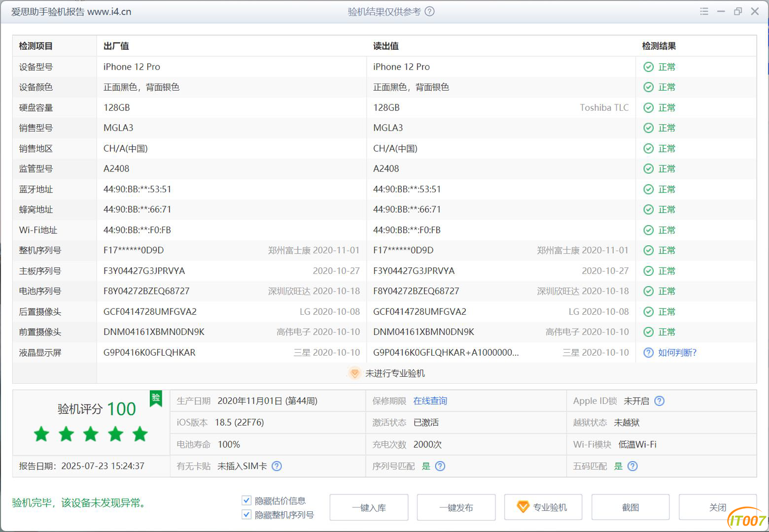
Task: Click the 正常 check icon for 电池序列号
Action: coord(649,292)
